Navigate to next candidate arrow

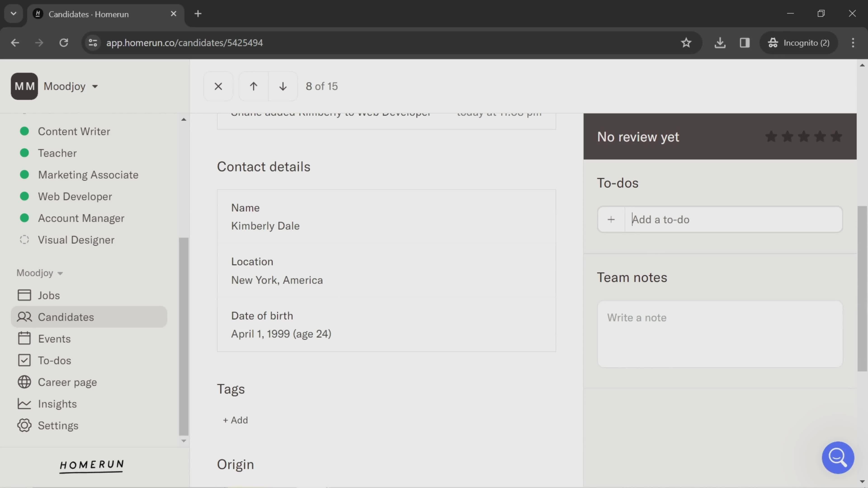[x=283, y=86]
